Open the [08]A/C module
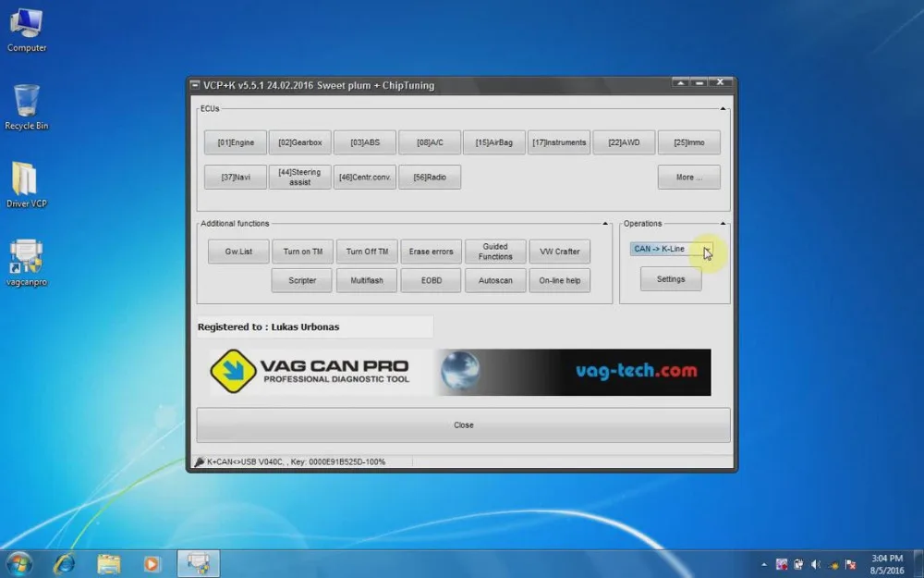The height and width of the screenshot is (578, 924). click(x=430, y=142)
